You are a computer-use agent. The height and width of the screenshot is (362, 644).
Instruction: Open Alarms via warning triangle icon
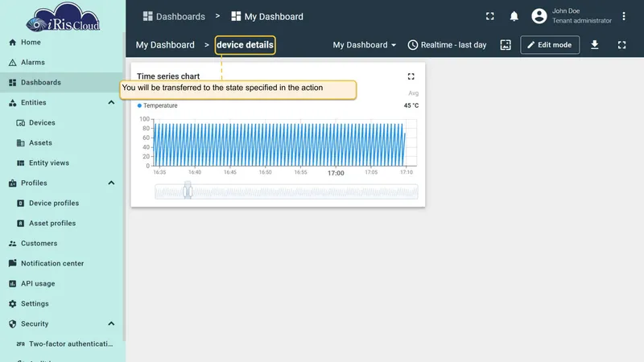click(x=13, y=63)
